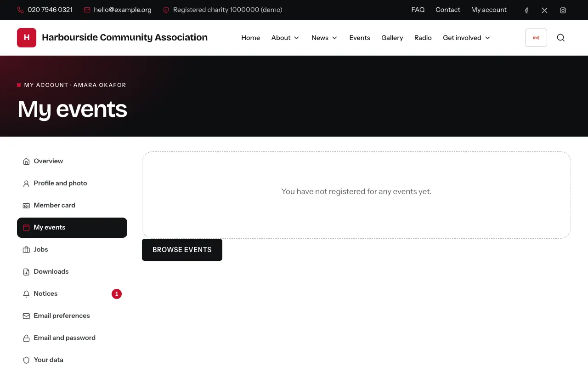This screenshot has height=368, width=588.
Task: Open Notices with one unread badge
Action: click(72, 294)
